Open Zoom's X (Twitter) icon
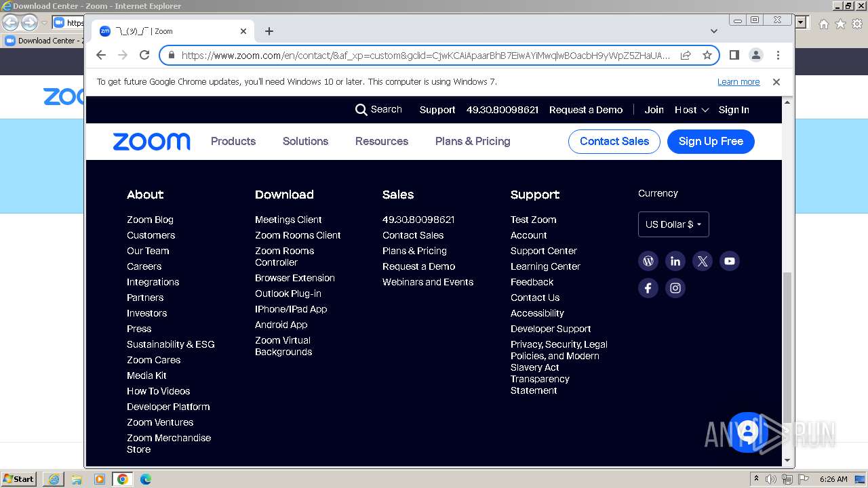868x488 pixels. click(703, 261)
